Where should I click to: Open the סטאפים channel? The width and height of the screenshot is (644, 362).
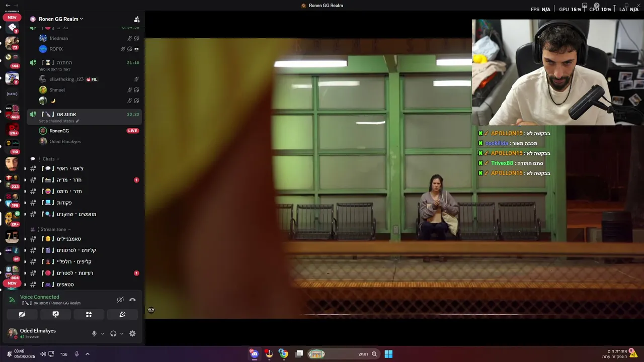coord(84,285)
